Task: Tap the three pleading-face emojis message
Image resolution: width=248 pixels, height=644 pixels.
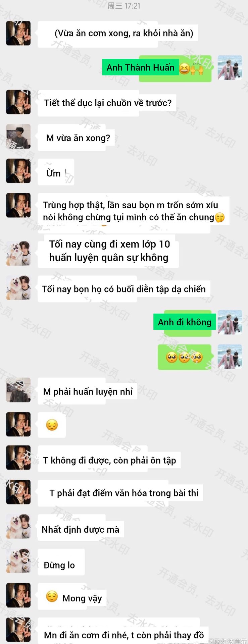Action: 185,357
